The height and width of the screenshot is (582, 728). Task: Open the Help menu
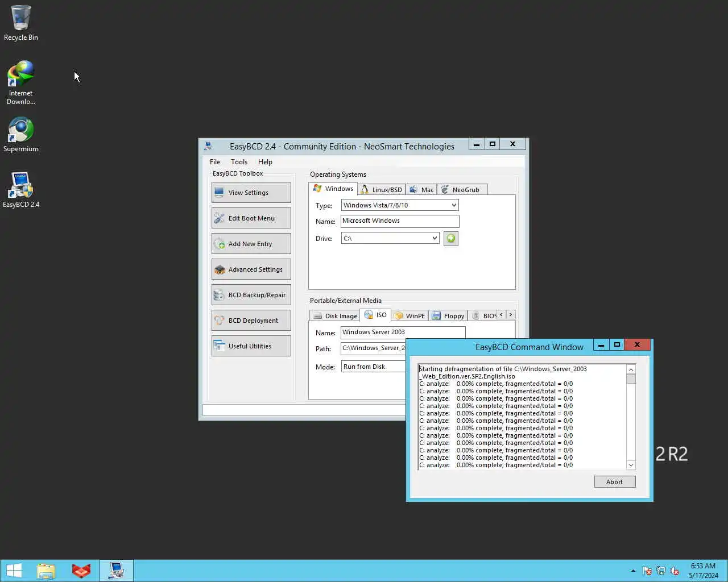pyautogui.click(x=265, y=162)
